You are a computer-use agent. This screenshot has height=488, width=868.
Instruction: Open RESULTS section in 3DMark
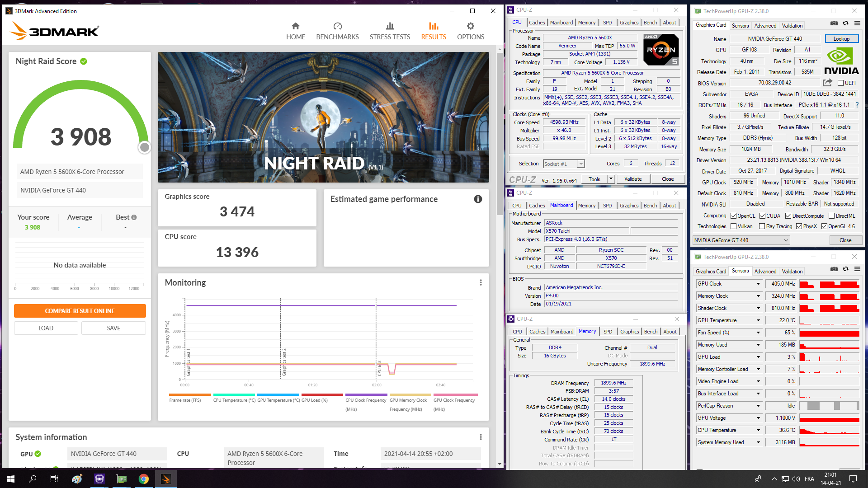pyautogui.click(x=434, y=31)
